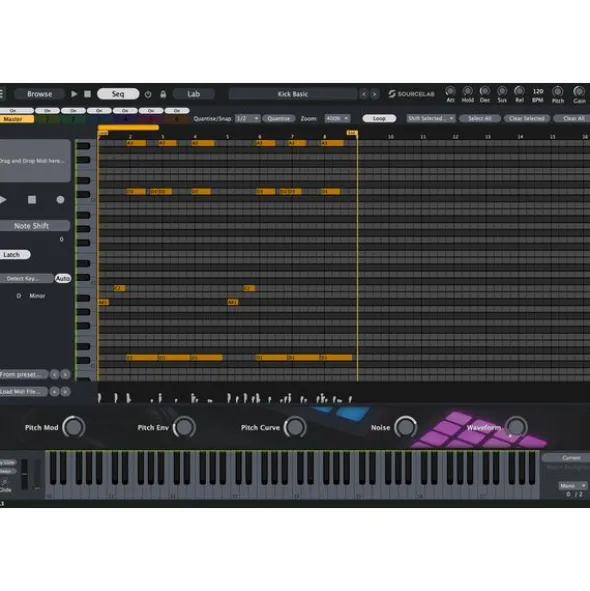Open the Lab tab
The height and width of the screenshot is (591, 590).
(194, 94)
